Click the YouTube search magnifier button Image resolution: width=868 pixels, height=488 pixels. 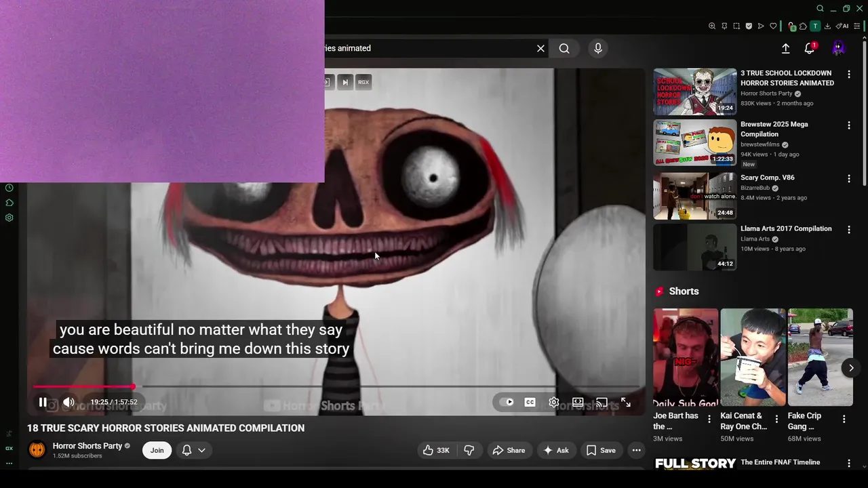564,48
